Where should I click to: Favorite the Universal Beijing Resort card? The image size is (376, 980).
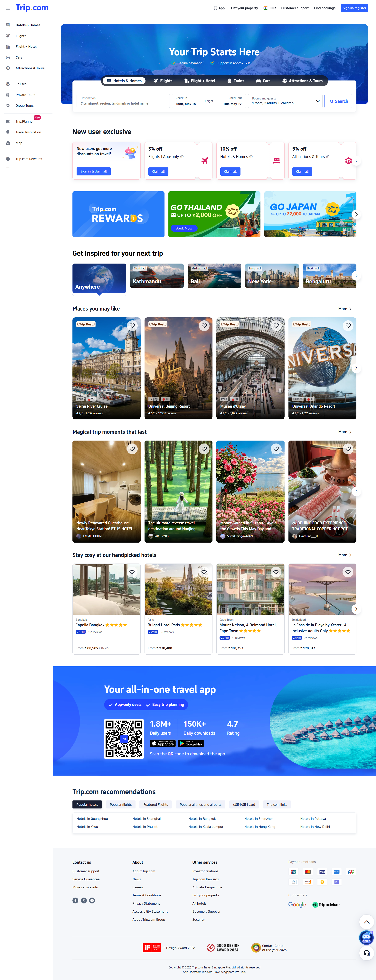tap(204, 326)
